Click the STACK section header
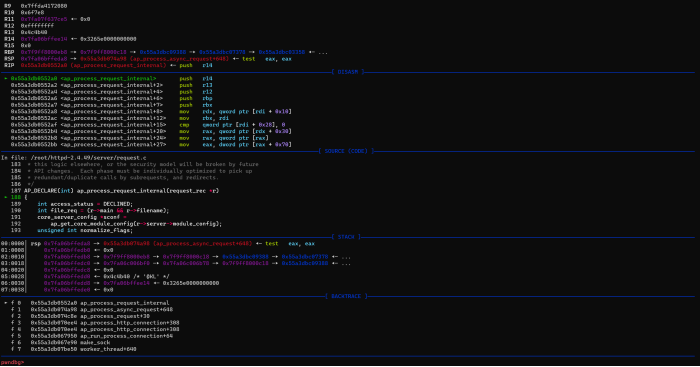The image size is (700, 367). [346, 237]
